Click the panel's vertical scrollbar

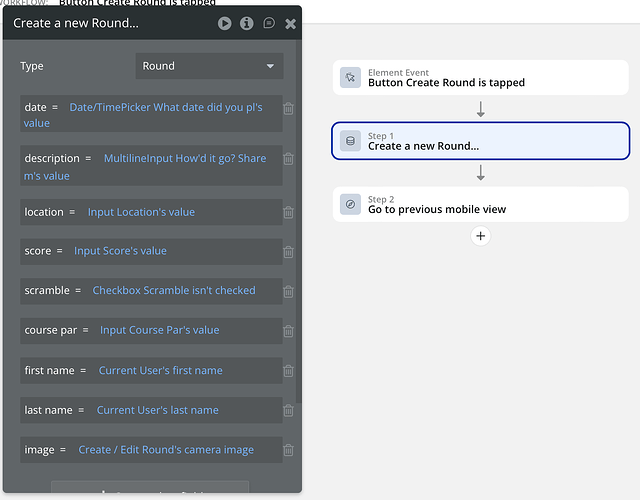(x=299, y=220)
